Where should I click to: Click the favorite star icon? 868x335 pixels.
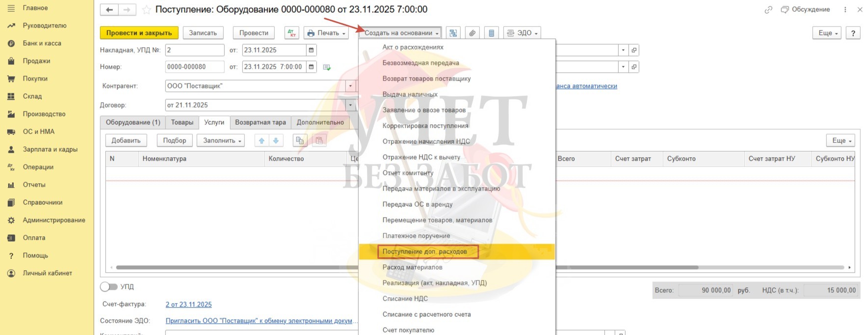[x=146, y=10]
